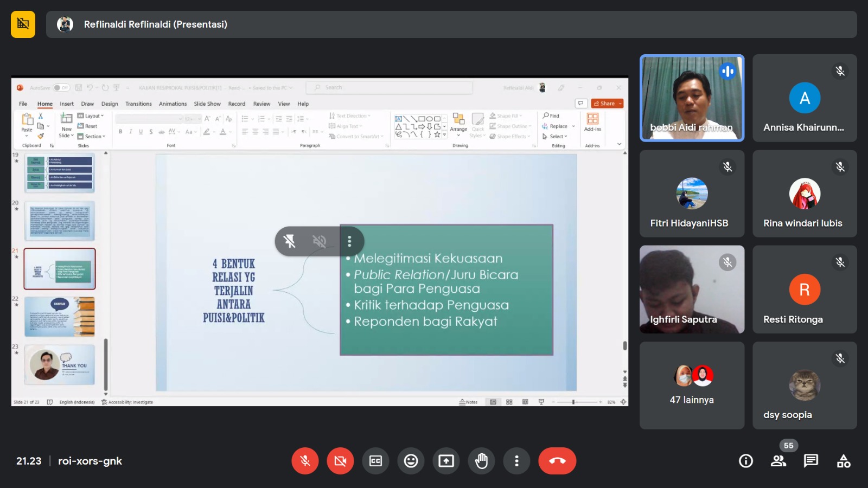Expand the 47 lainnya participants tile
Image resolution: width=868 pixels, height=488 pixels.
pyautogui.click(x=692, y=385)
